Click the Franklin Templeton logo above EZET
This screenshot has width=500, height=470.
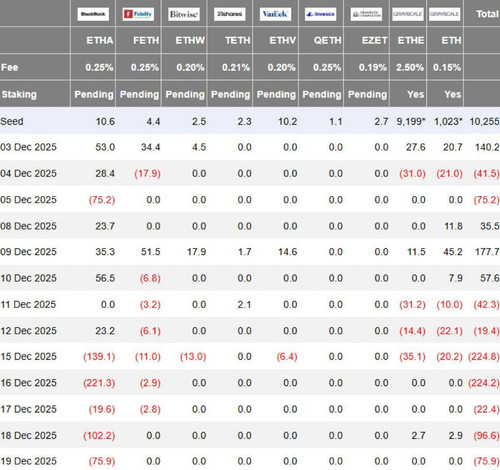[366, 14]
